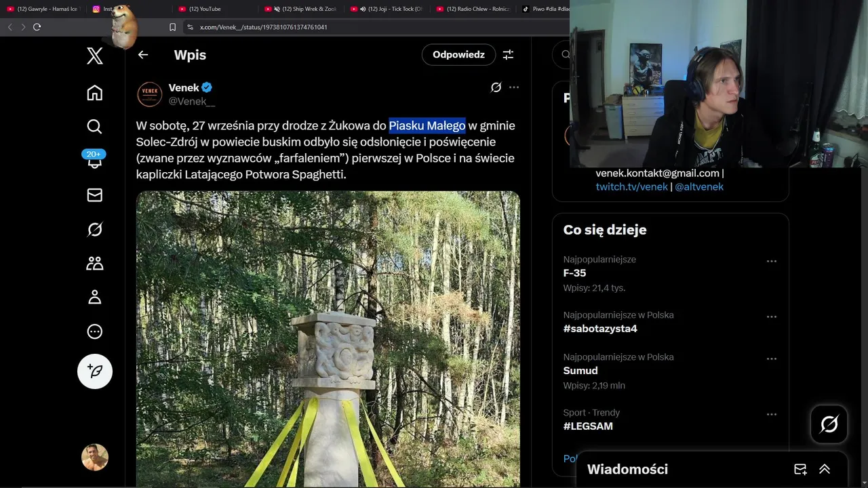
Task: Open Venek display name link
Action: pyautogui.click(x=184, y=87)
